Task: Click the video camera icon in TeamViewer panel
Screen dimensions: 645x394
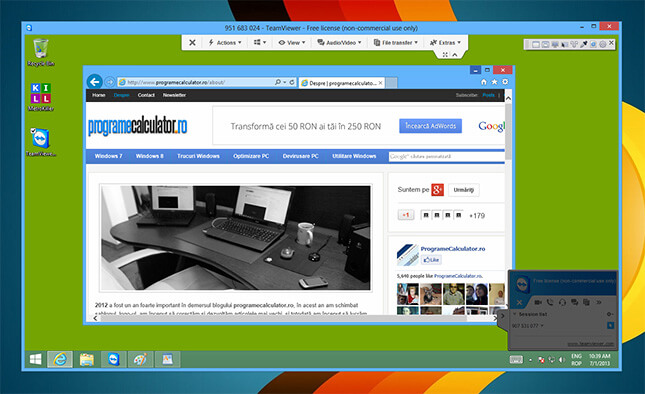Action: point(538,302)
